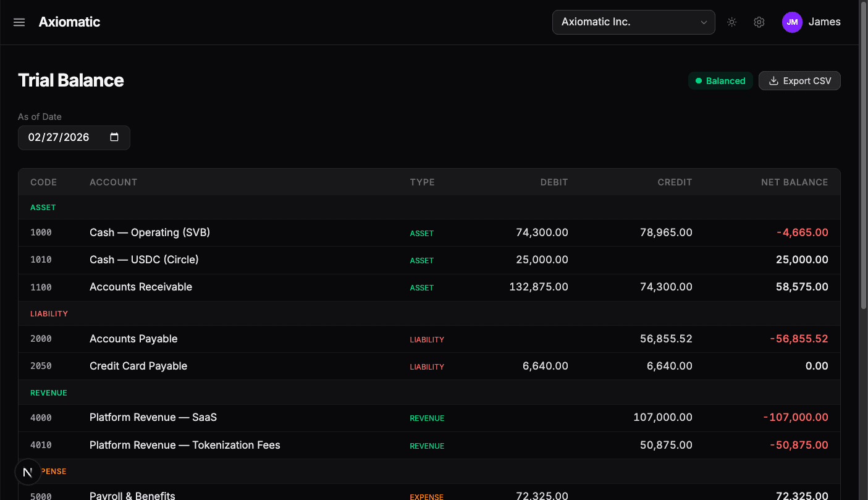Click James's purple JM avatar

792,22
